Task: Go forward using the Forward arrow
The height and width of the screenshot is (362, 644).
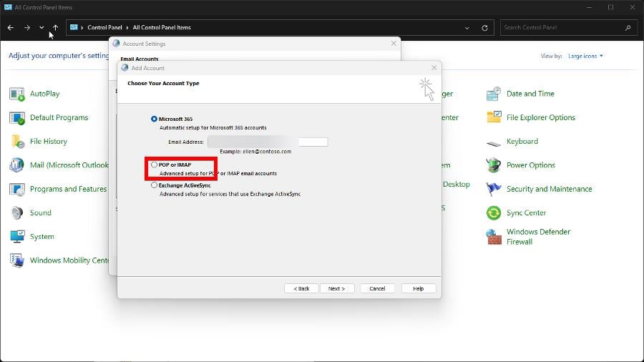Action: [26, 27]
